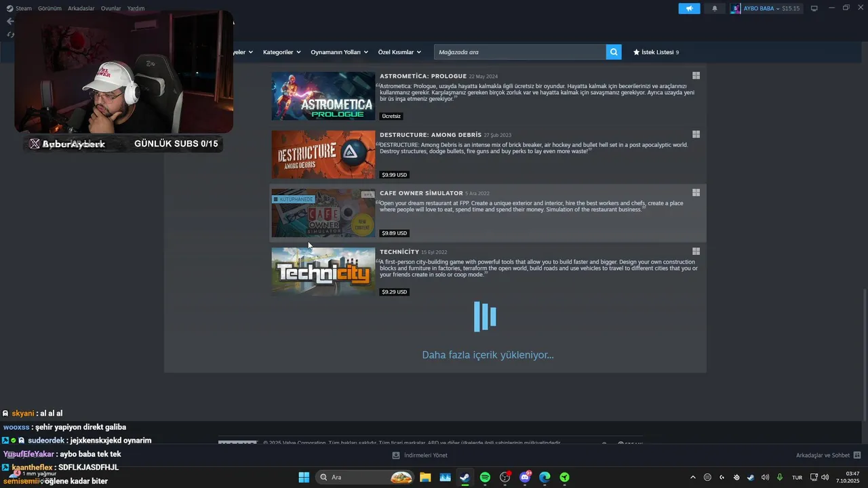Screen dimensions: 868x488
Task: Click the download icon beside İndirmeleri Yönet
Action: [396, 455]
